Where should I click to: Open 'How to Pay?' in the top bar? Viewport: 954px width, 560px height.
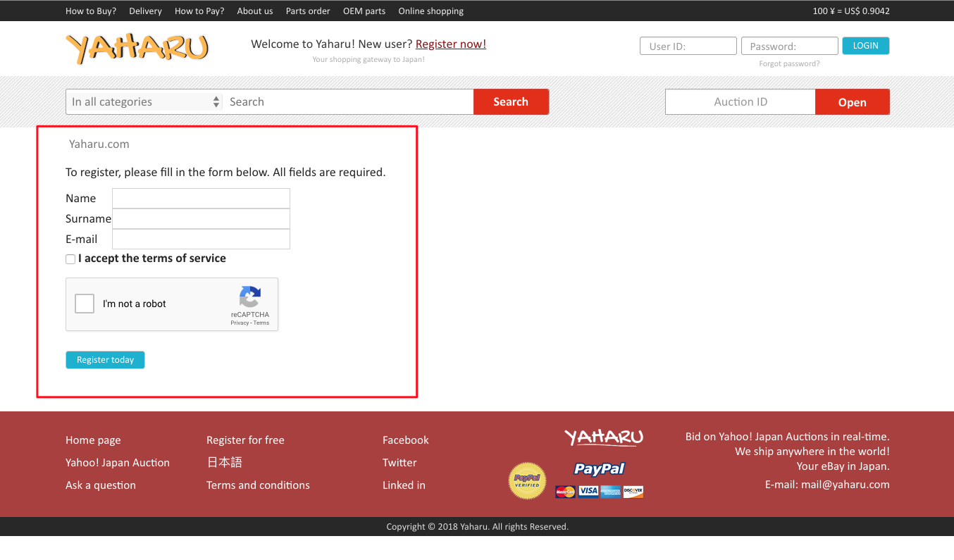199,11
